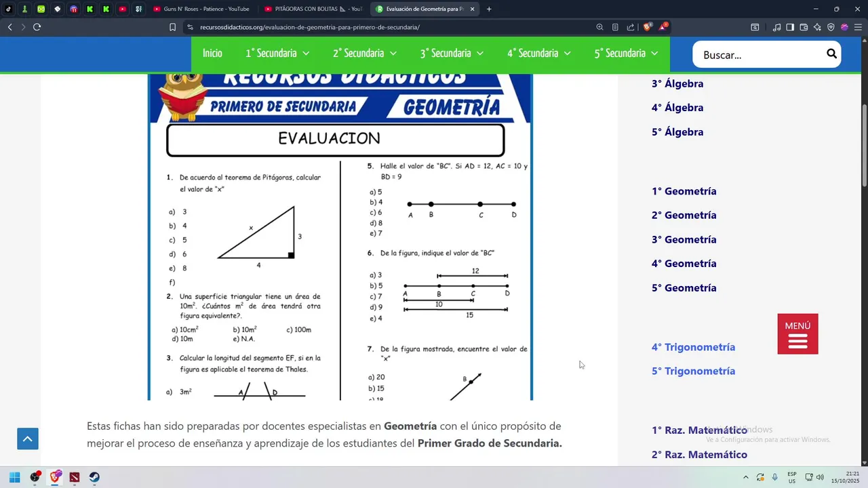Open tab search icon in toolbar
Viewport: 868px width, 488px height.
(x=755, y=27)
